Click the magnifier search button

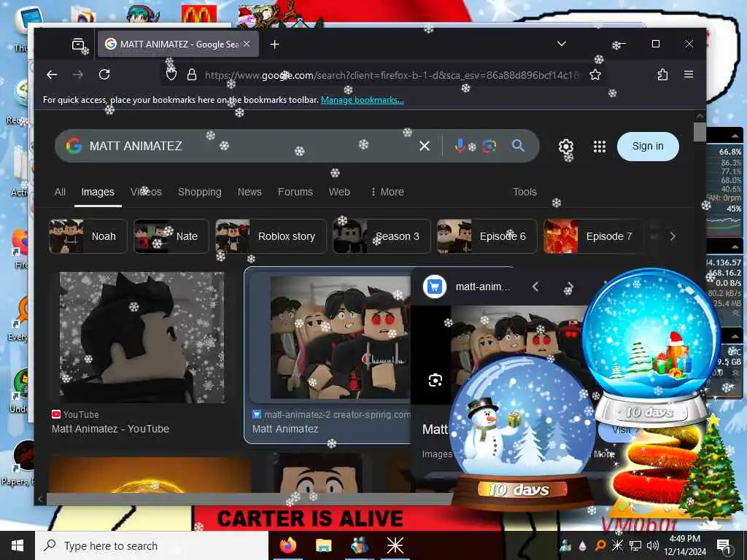(x=519, y=146)
